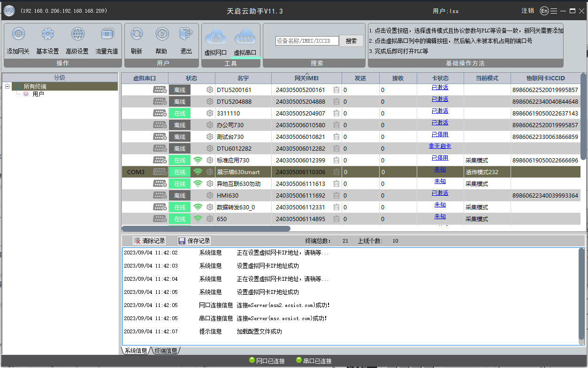Switch to the 终端信息 tab
This screenshot has width=588, height=368.
(166, 351)
